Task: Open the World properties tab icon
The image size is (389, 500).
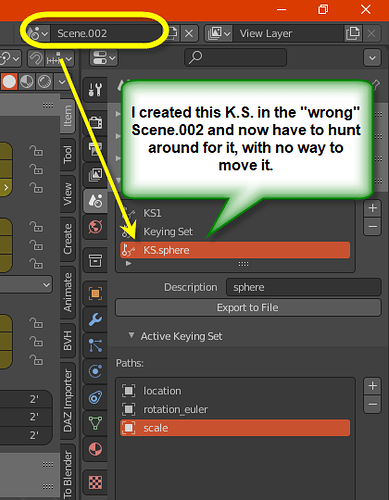Action: (95, 227)
